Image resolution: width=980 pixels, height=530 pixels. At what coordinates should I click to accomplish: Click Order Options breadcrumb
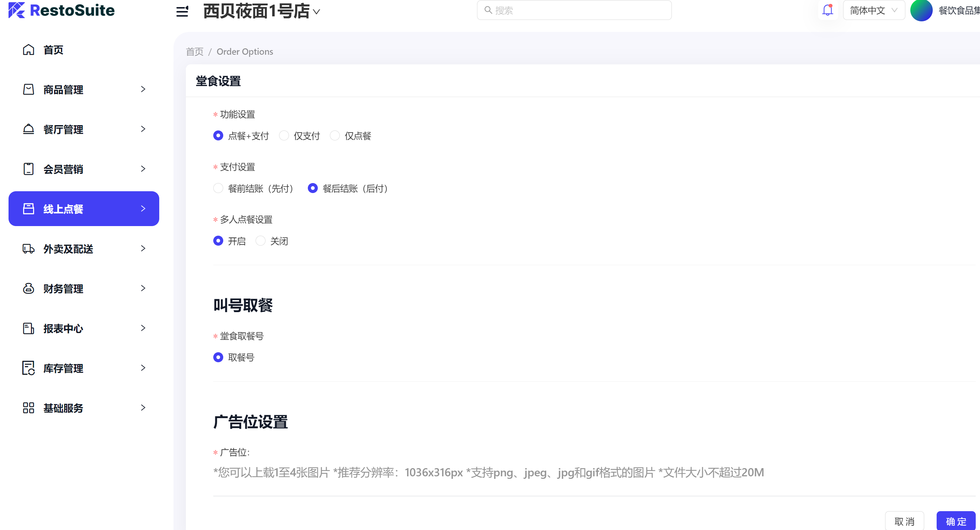[245, 51]
